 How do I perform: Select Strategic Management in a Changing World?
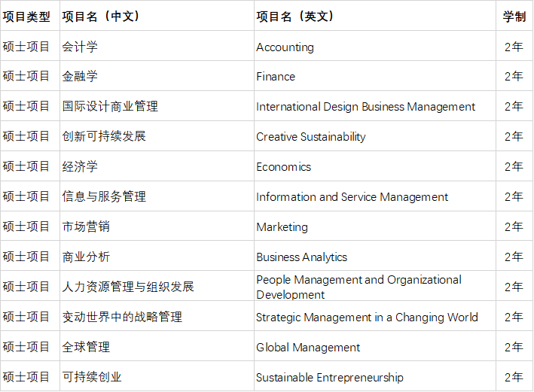(x=367, y=318)
